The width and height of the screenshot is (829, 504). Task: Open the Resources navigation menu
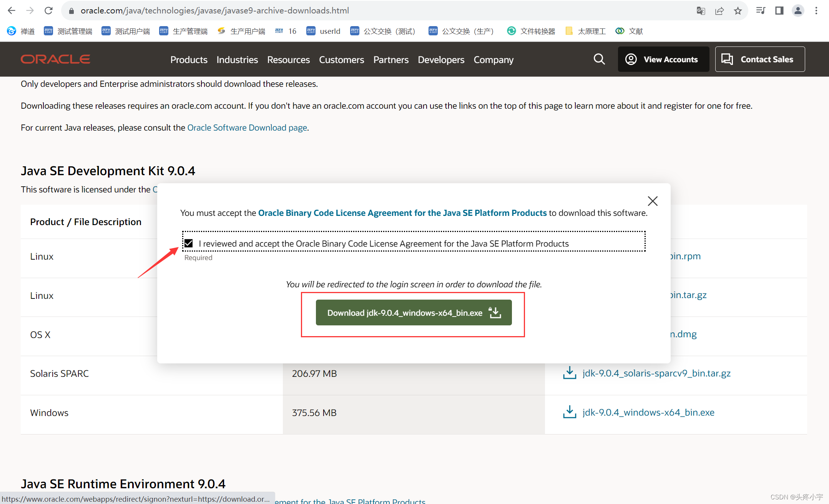pyautogui.click(x=288, y=60)
